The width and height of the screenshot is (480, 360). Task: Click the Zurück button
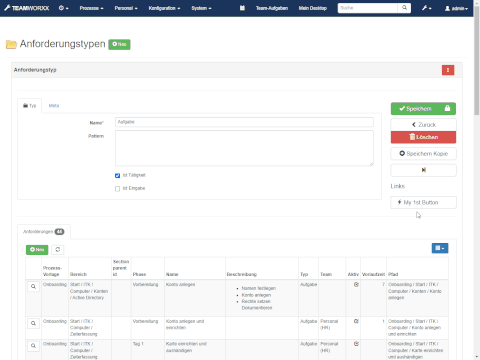pyautogui.click(x=423, y=125)
